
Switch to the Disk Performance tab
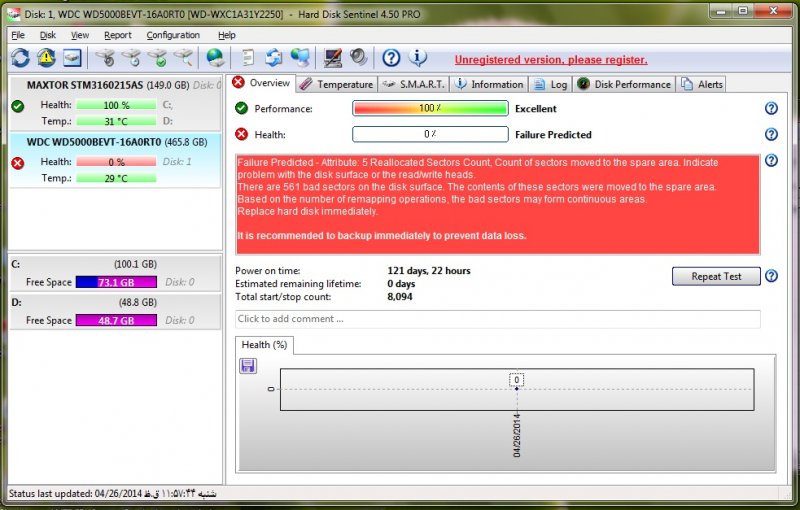coord(624,84)
